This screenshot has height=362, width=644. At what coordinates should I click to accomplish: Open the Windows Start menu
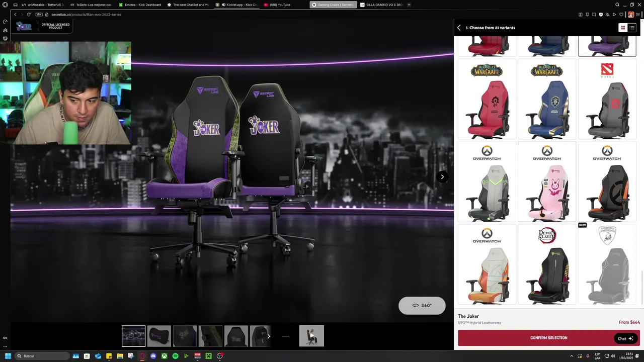(8, 356)
